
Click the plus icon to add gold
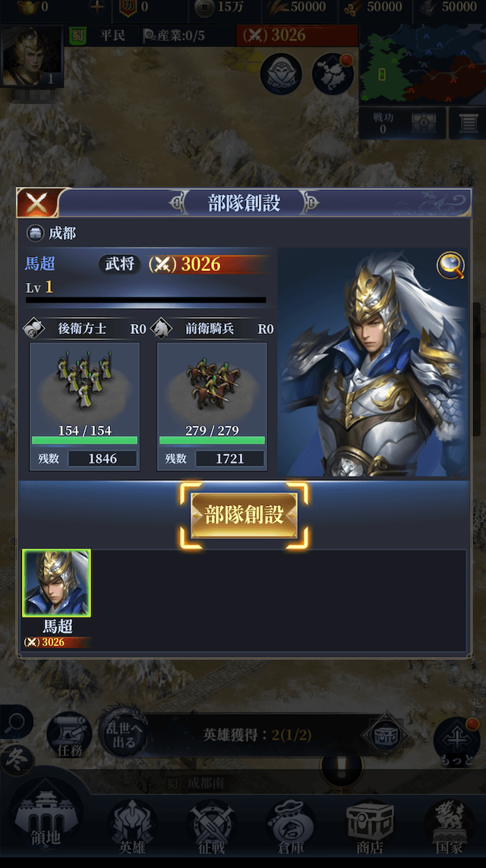coord(97,7)
